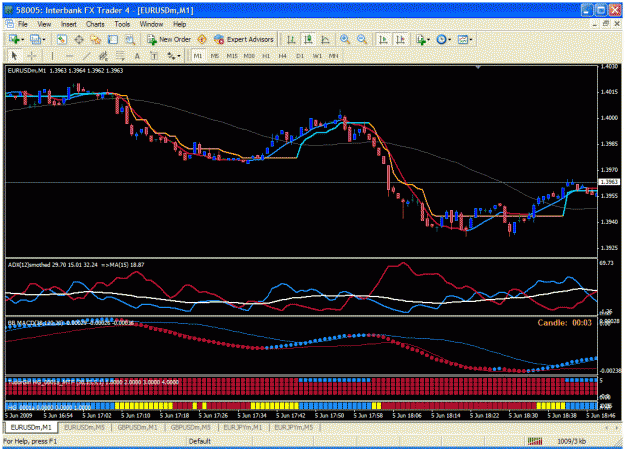625x449 pixels.
Task: Select the M15 timeframe
Action: 232,56
